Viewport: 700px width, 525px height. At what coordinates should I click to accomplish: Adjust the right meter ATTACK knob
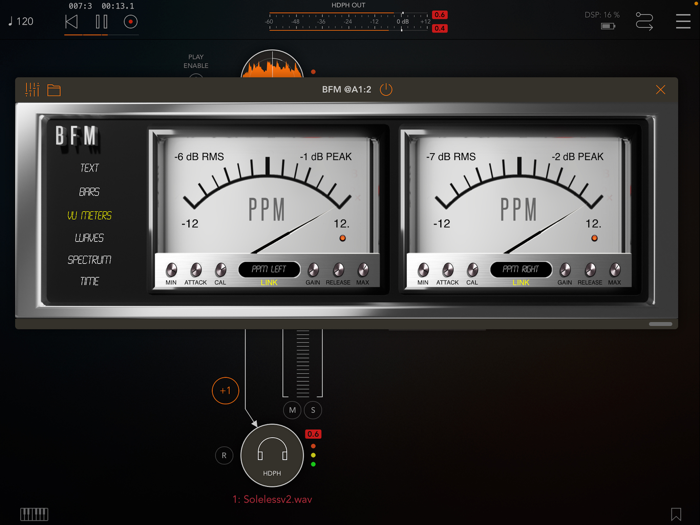coord(447,270)
